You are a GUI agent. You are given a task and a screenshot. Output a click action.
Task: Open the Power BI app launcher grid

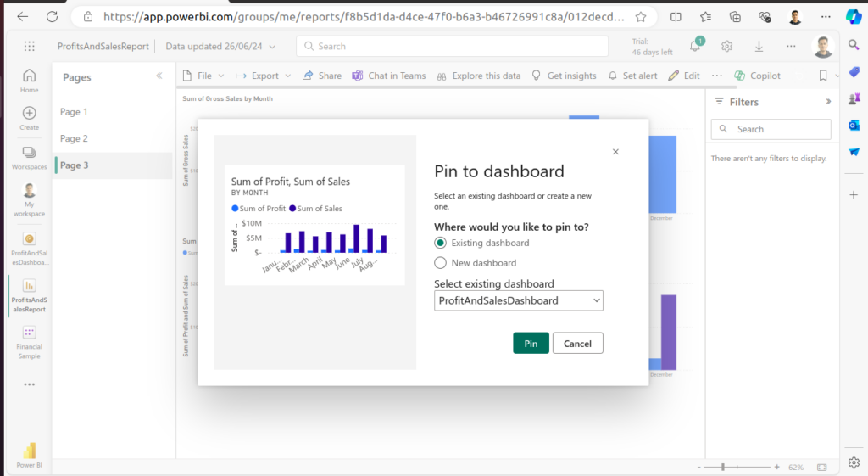(30, 47)
